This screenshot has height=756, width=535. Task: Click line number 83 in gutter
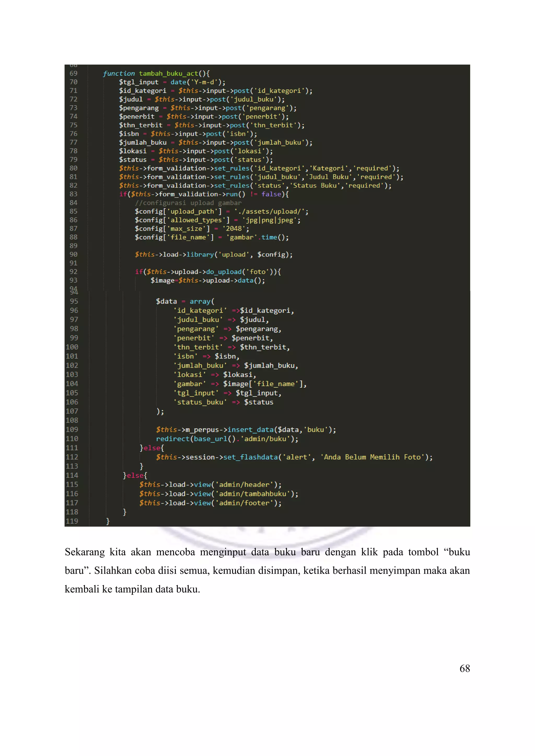(73, 194)
